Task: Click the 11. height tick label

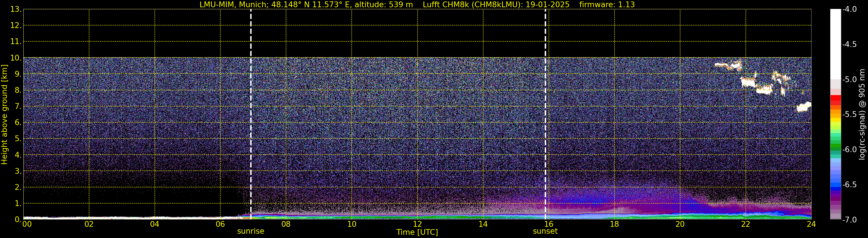Action: tap(16, 42)
